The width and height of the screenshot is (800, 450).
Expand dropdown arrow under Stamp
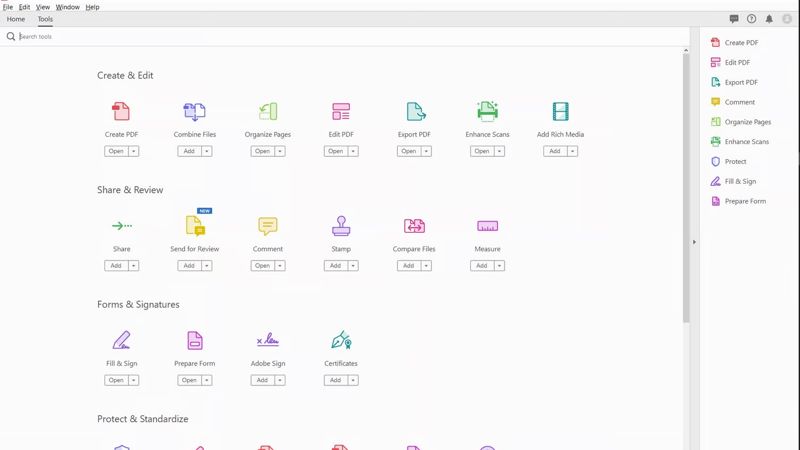(353, 266)
